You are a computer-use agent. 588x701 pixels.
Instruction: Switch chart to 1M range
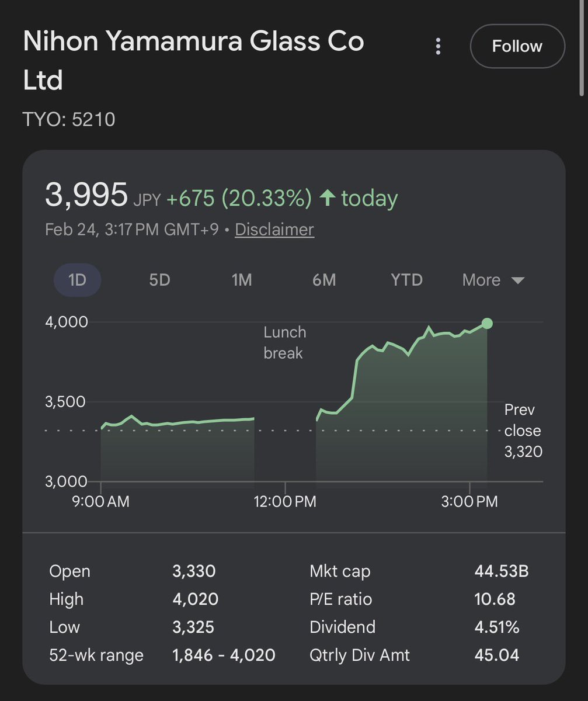tap(242, 280)
